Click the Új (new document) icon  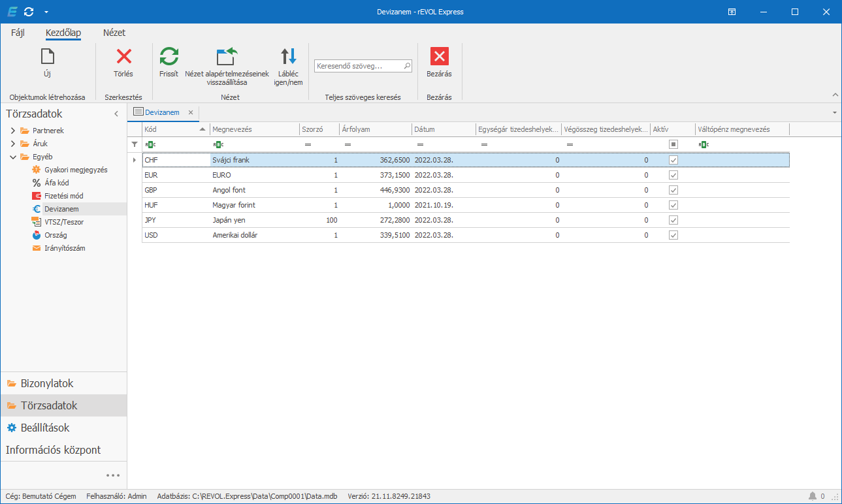pyautogui.click(x=47, y=57)
